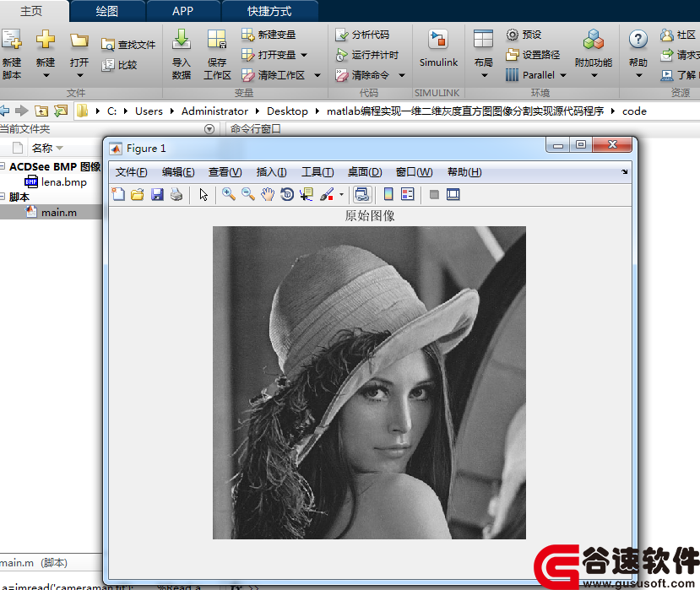
Task: Launch Simulink from the ribbon
Action: (x=438, y=48)
